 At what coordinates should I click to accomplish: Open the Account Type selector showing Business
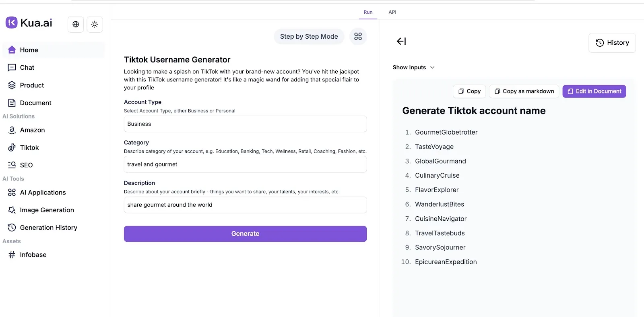[x=245, y=124]
